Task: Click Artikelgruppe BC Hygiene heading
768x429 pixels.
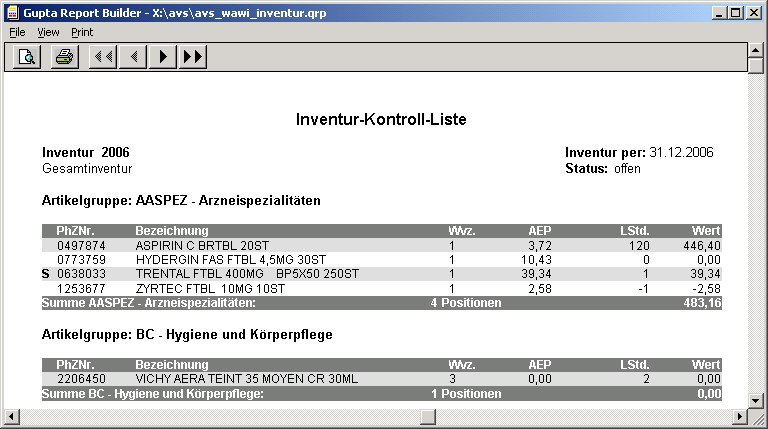Action: pos(187,334)
